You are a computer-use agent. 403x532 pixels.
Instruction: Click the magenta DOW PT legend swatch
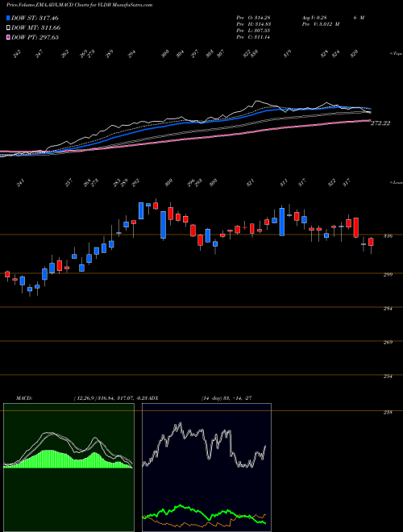tap(9, 37)
